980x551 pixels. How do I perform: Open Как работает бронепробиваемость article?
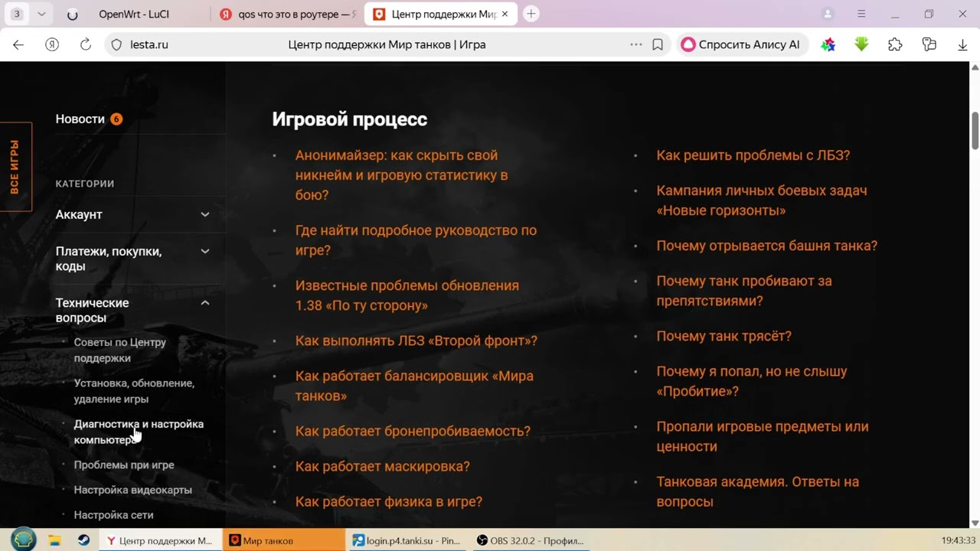point(413,431)
